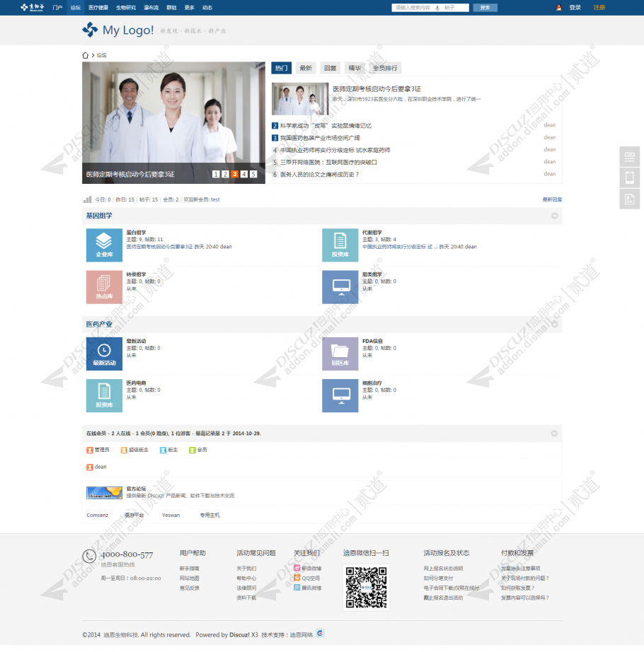The image size is (644, 652).
Task: Switch to the 热门 tab
Action: coord(281,68)
